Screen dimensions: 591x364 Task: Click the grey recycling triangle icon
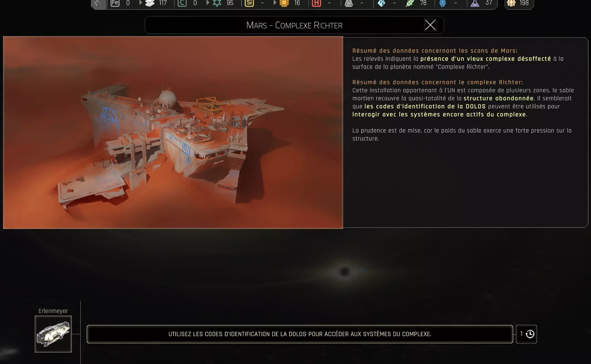349,3
